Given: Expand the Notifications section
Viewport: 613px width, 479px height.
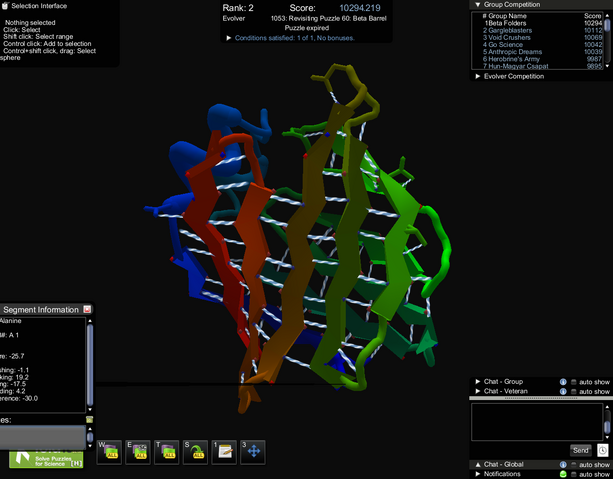Looking at the screenshot, I should (x=478, y=474).
